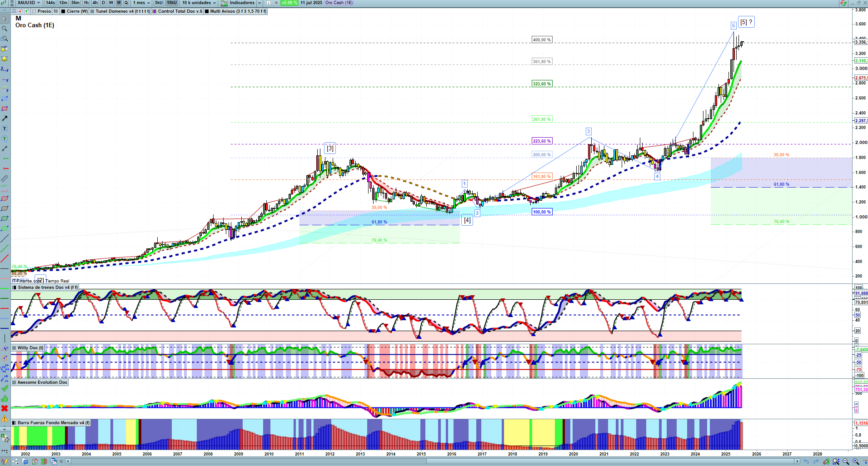Enable the 5kU units toggle
The width and height of the screenshot is (868, 466).
pyautogui.click(x=159, y=3)
